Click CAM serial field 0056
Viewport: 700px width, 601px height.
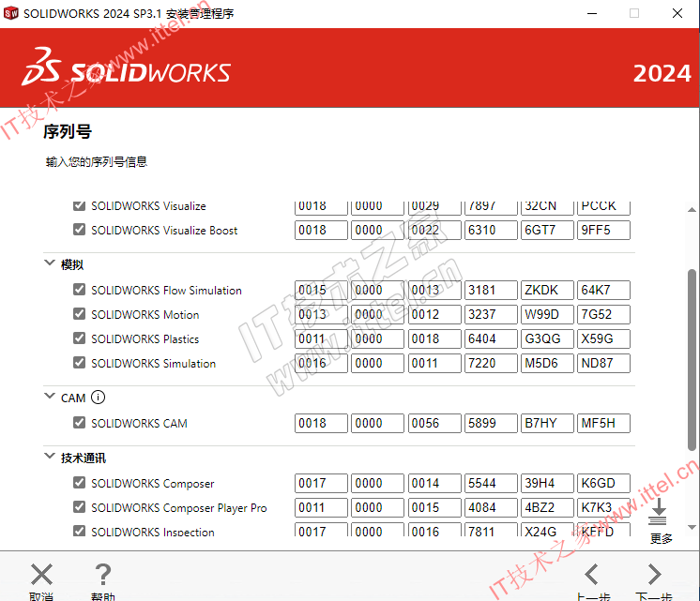[x=434, y=424]
